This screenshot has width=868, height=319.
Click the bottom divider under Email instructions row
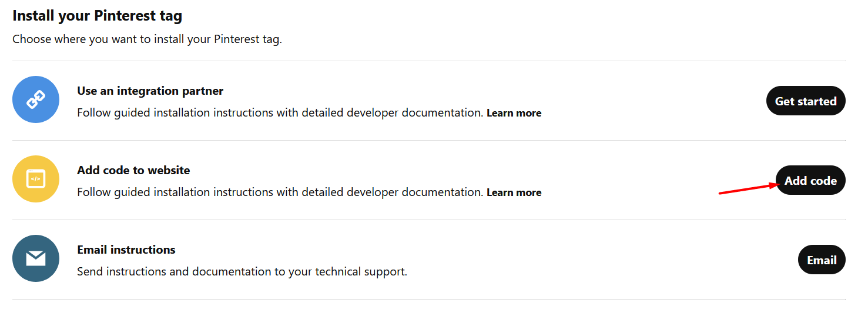coord(429,299)
